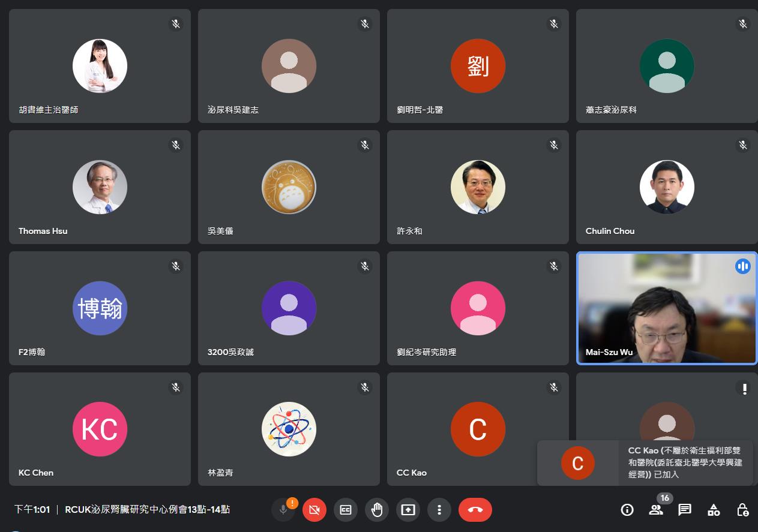Select the 劉 avatar of 劉明哲-北醫

point(478,66)
